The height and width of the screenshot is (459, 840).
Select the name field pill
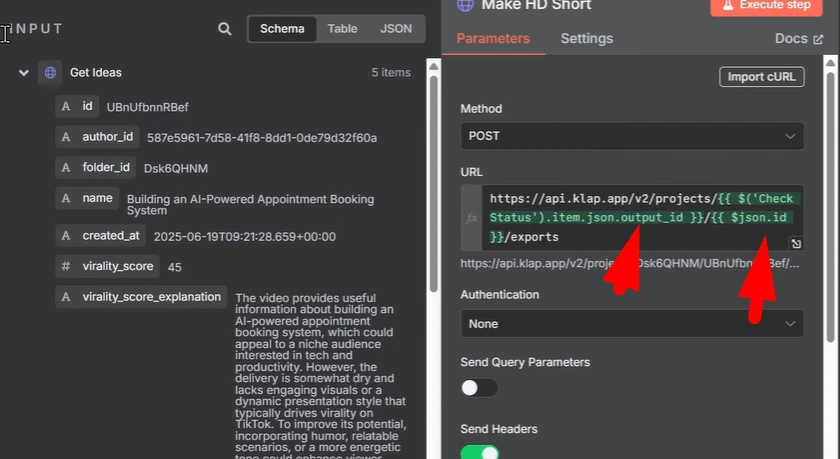(87, 198)
